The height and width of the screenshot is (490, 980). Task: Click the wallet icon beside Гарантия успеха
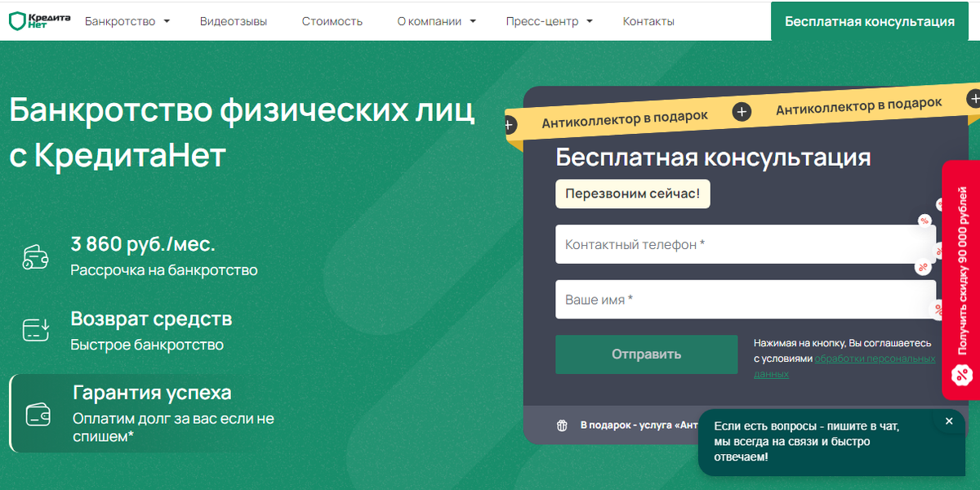[38, 414]
